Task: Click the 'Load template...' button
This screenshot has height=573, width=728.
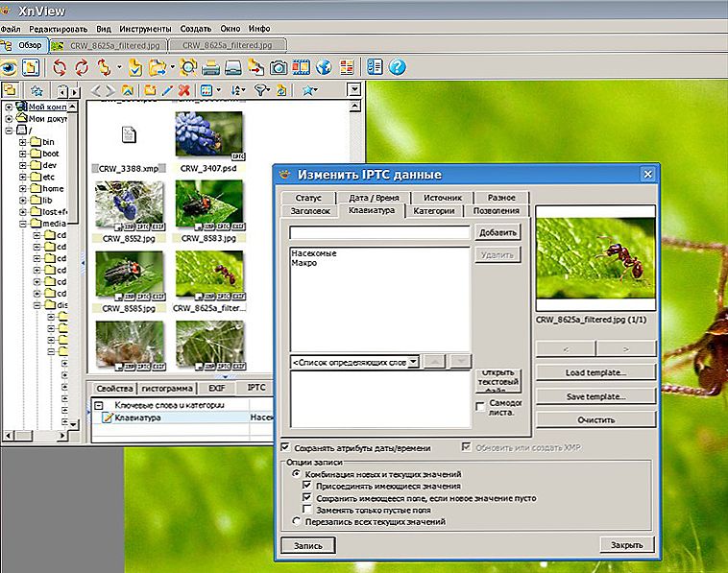Action: (595, 372)
